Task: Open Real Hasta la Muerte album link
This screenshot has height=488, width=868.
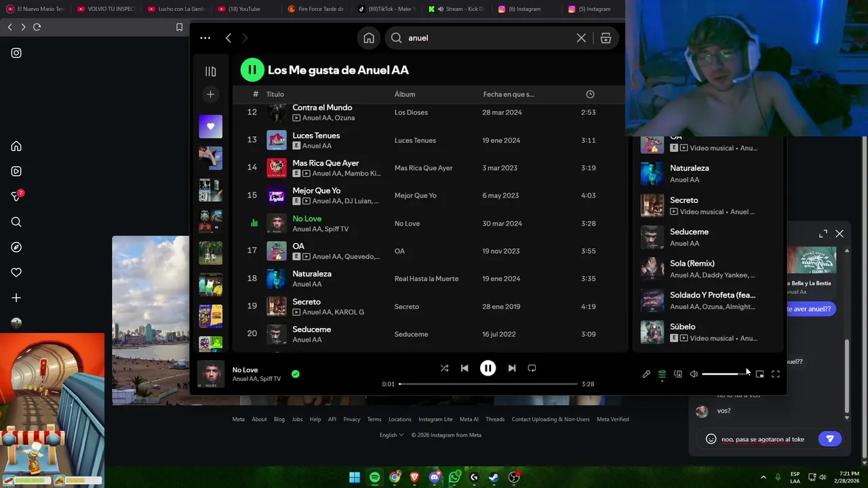Action: [x=427, y=279]
